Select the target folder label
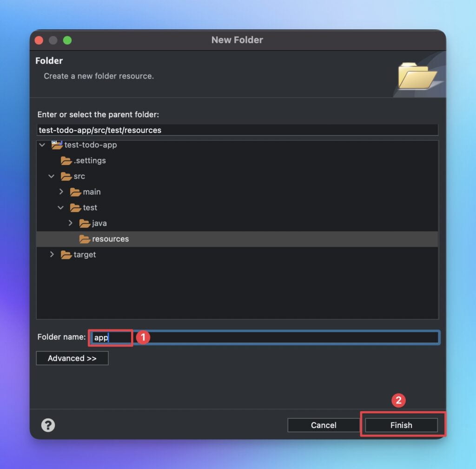The height and width of the screenshot is (469, 476). point(85,255)
